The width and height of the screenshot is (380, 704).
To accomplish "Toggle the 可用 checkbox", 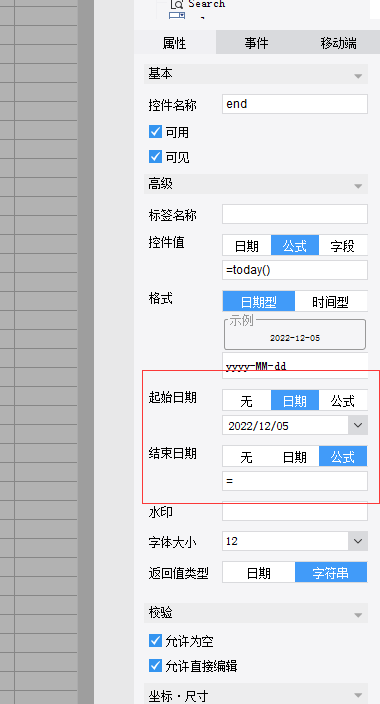I will pos(155,132).
